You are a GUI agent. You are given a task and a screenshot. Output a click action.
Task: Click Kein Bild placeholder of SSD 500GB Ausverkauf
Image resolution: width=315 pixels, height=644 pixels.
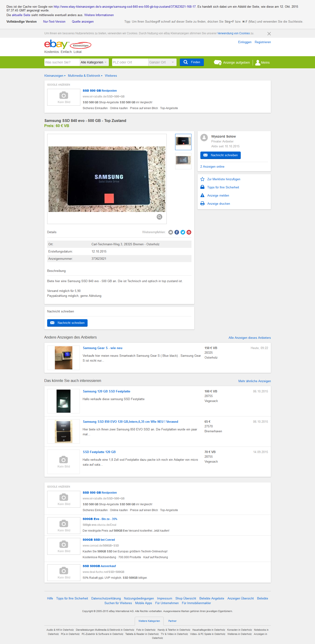(64, 572)
